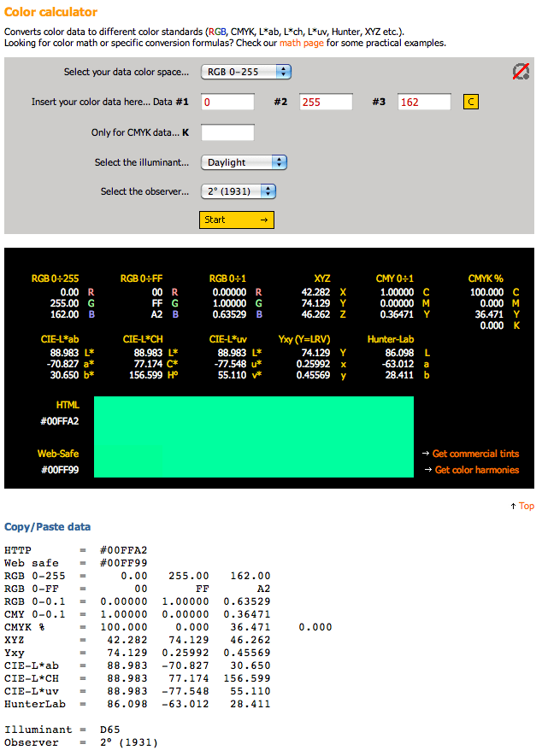Click the yellow Start button

pyautogui.click(x=237, y=220)
